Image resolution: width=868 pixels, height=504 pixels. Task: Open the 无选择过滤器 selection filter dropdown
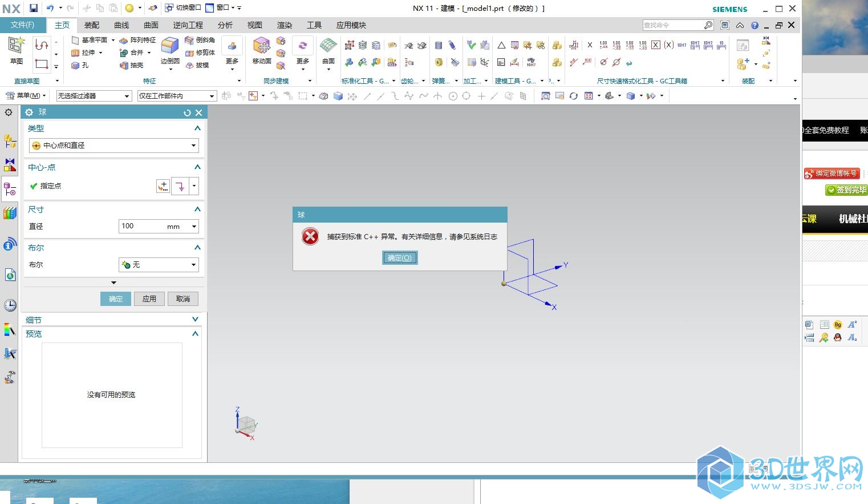coord(94,96)
